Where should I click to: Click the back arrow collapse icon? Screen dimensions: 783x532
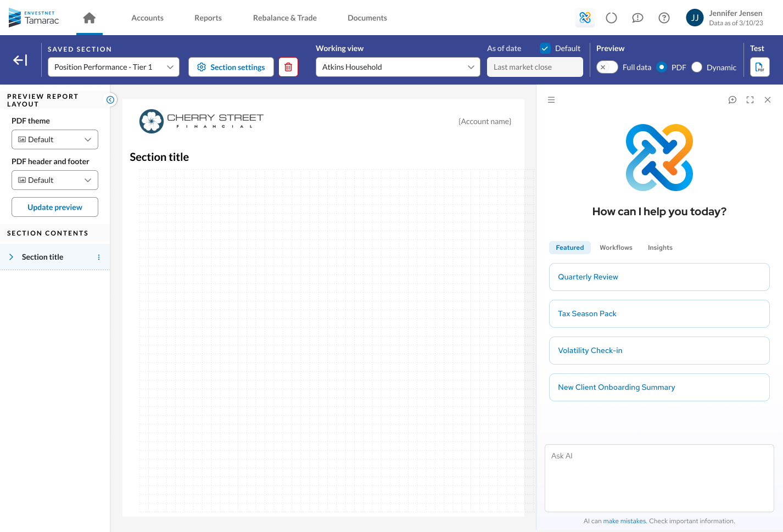[x=20, y=60]
